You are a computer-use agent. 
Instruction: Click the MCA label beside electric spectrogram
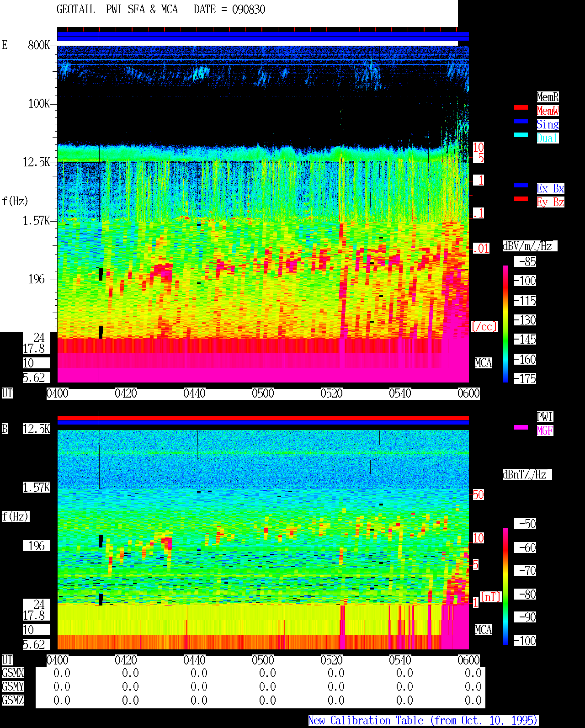[483, 363]
